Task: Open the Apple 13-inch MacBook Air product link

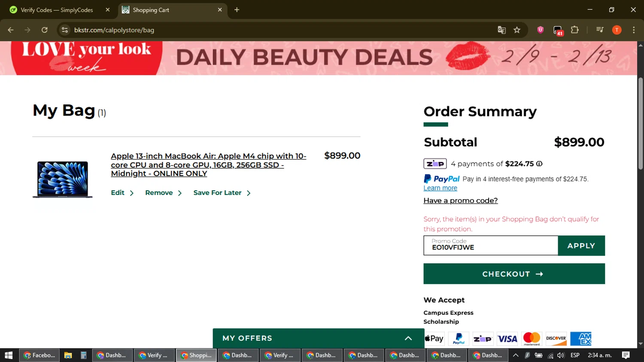Action: coord(209,165)
